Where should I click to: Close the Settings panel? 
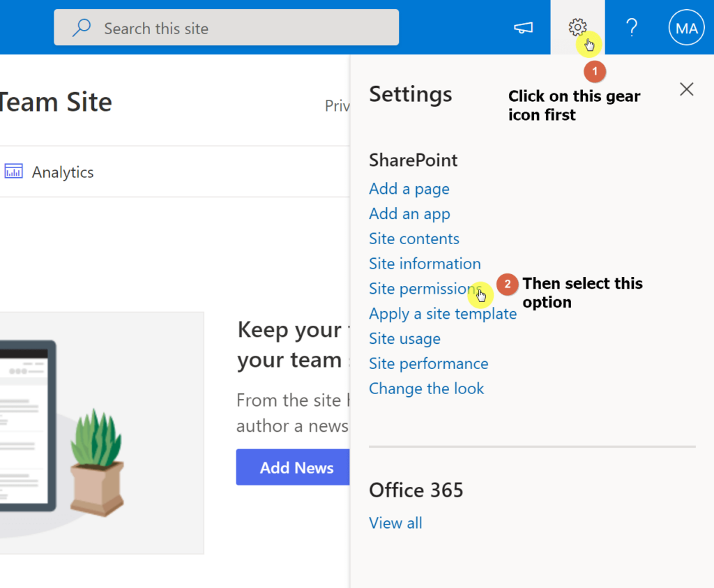click(x=686, y=89)
